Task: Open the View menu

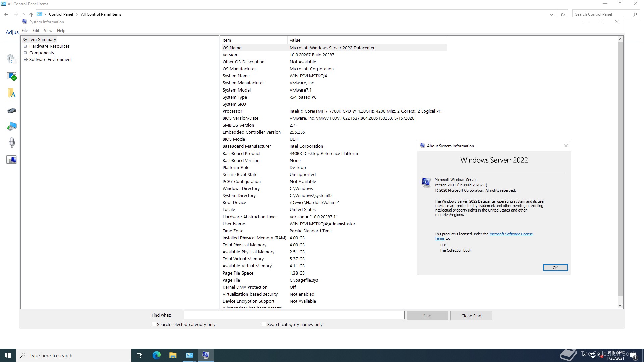Action: coord(48,31)
